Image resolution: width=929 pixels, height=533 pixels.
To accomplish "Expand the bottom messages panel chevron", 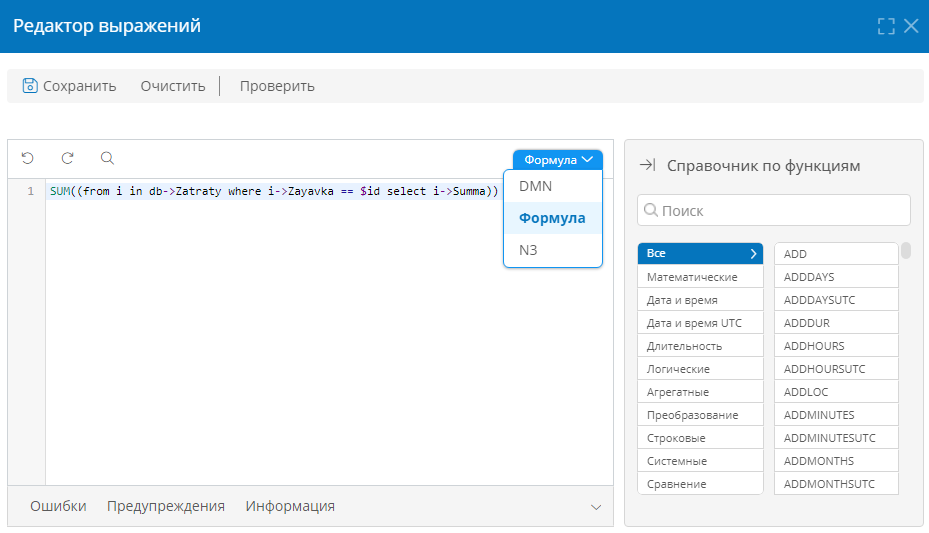I will click(596, 507).
